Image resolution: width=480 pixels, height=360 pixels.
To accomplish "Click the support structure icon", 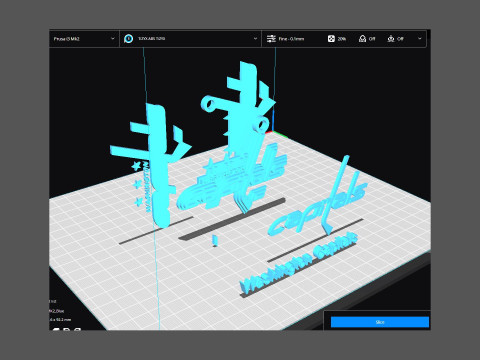I will pyautogui.click(x=362, y=39).
